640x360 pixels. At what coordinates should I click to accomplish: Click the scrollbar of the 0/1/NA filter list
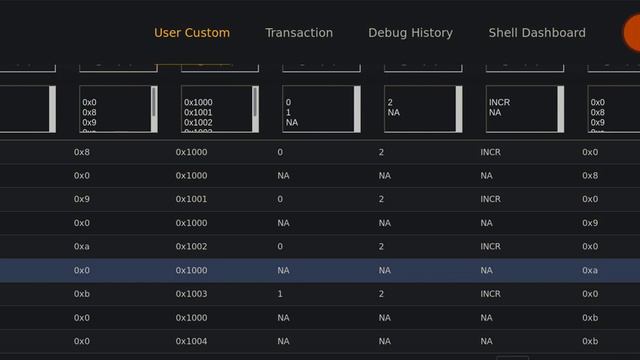[x=357, y=109]
